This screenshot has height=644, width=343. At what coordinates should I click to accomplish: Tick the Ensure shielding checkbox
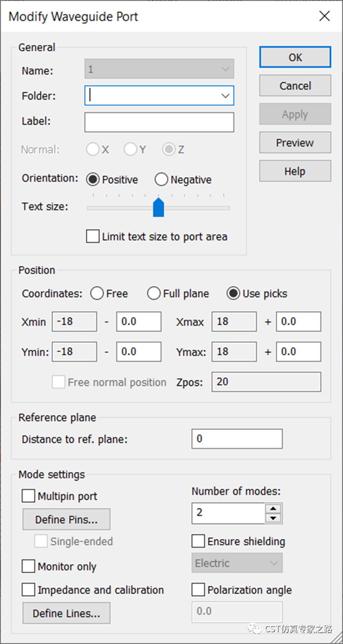198,541
